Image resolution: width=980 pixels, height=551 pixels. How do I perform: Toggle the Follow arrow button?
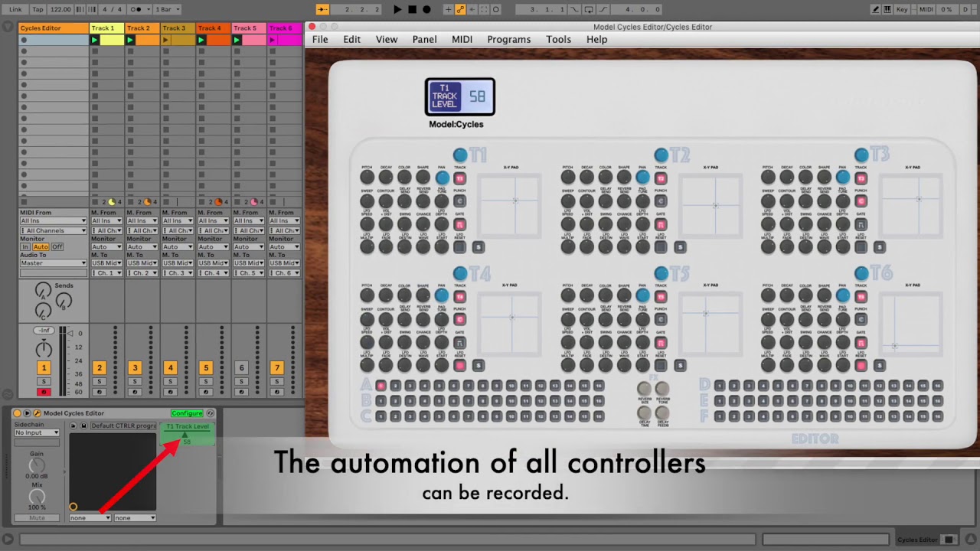click(322, 9)
